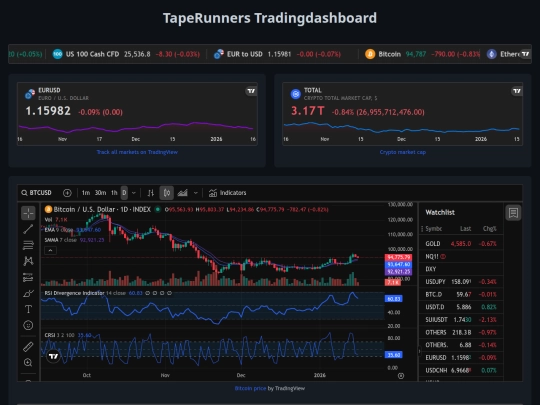Viewport: 540px width, 405px height.
Task: Click the Watchlist panel title
Action: pyautogui.click(x=440, y=212)
